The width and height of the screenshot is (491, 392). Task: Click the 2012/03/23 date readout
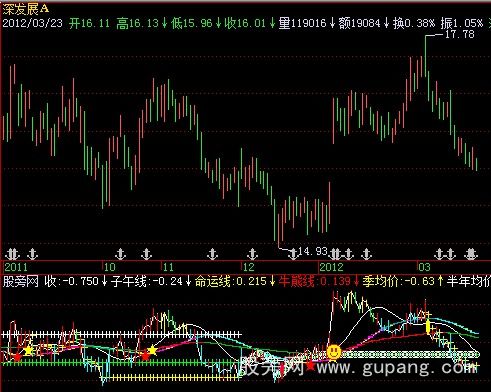point(32,23)
